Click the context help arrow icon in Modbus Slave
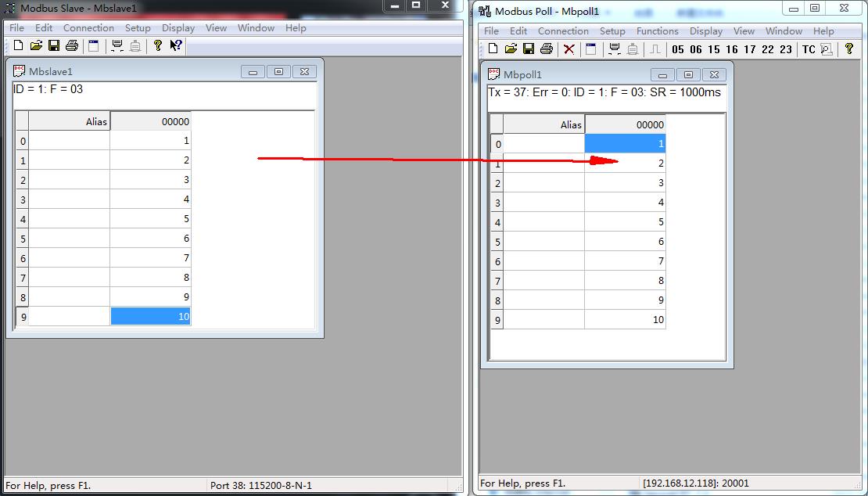 (176, 46)
